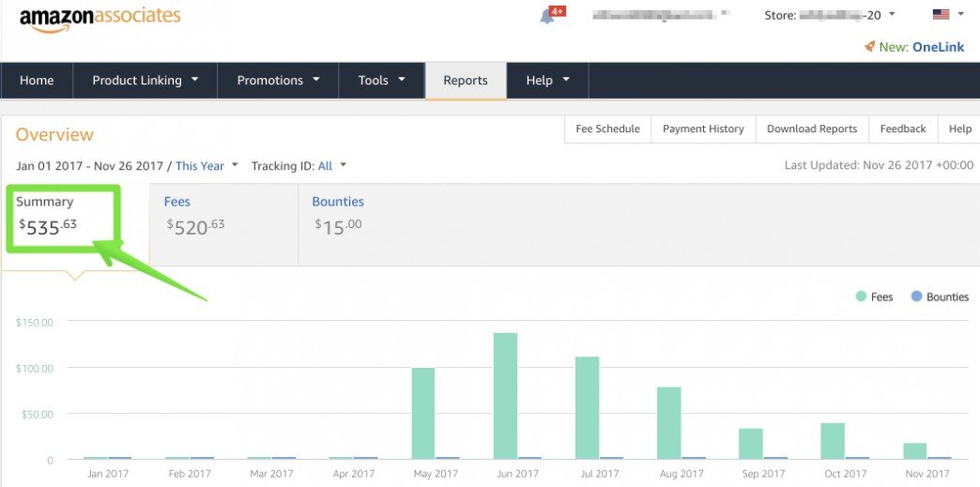This screenshot has width=980, height=487.
Task: Click the Feb 2017 axis label
Action: (190, 474)
